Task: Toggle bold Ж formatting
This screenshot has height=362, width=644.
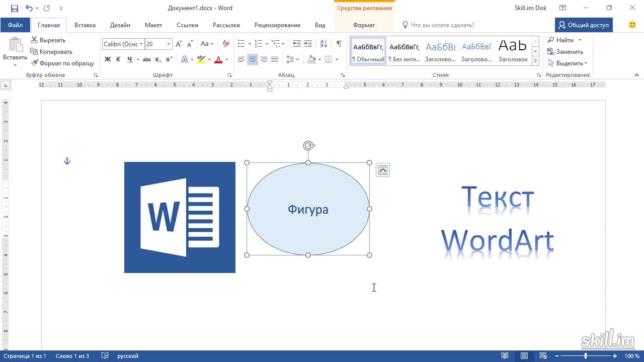Action: tap(108, 59)
